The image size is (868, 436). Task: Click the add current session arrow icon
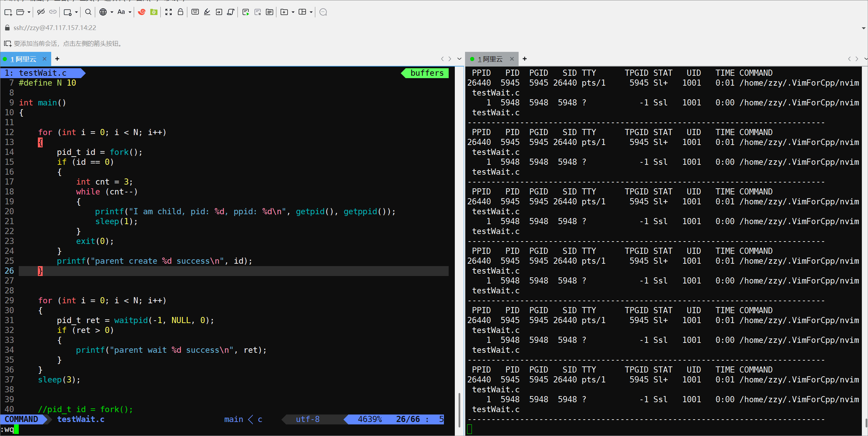pos(8,44)
